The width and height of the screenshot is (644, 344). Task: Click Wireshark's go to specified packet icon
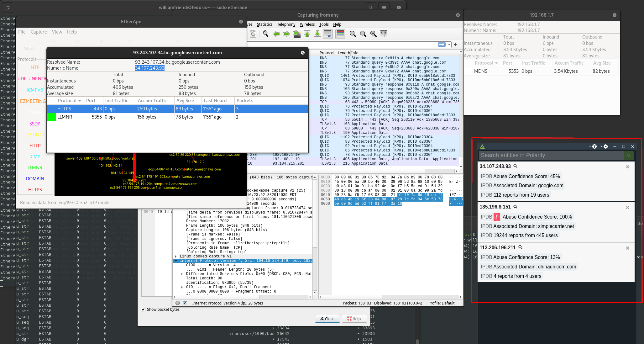point(297,34)
